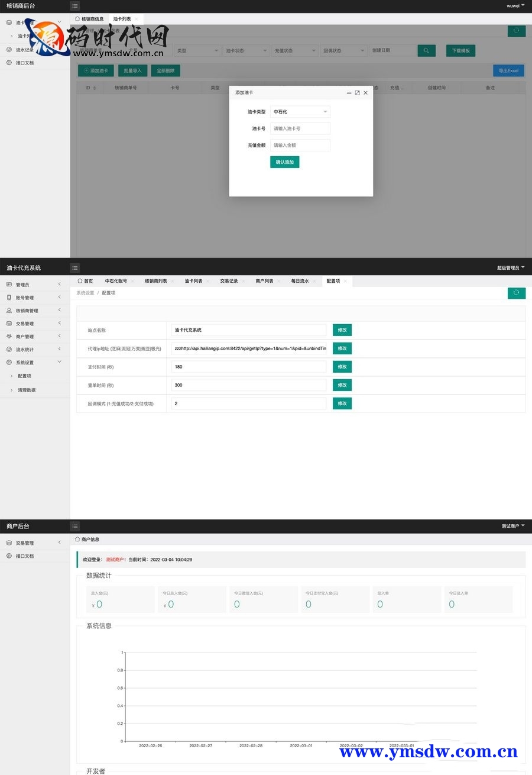
Task: Expand the 充值状态 filter dropdown
Action: [295, 51]
